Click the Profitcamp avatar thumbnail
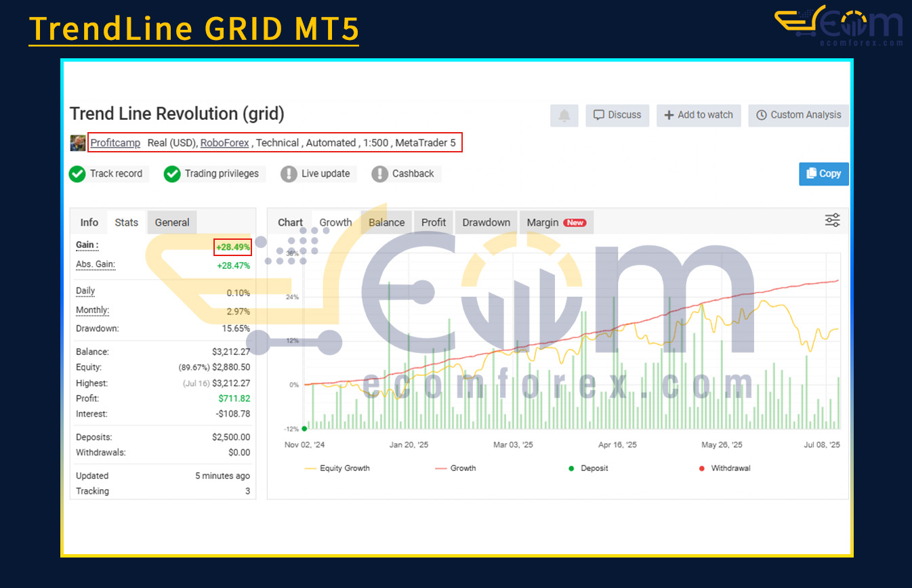912x588 pixels. (78, 143)
